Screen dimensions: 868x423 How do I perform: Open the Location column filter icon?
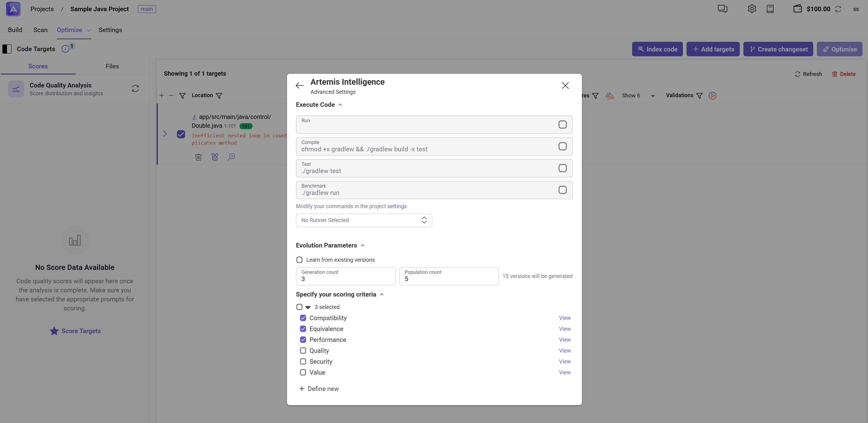pyautogui.click(x=219, y=95)
